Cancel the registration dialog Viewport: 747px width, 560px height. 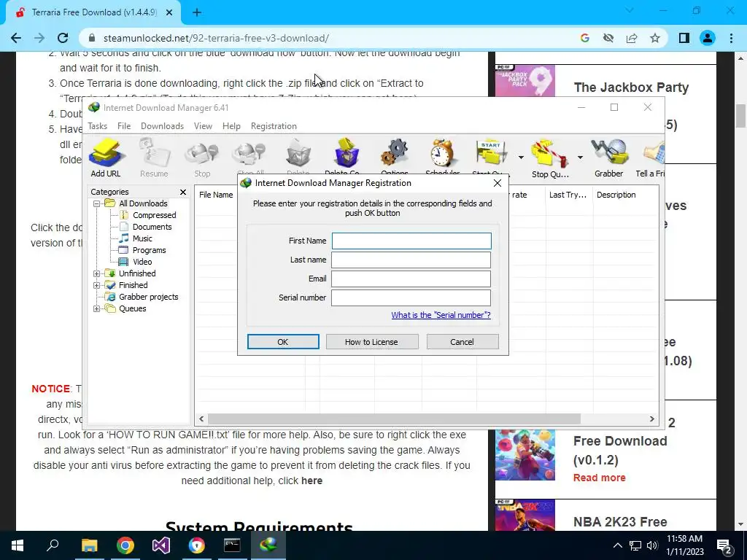click(462, 342)
